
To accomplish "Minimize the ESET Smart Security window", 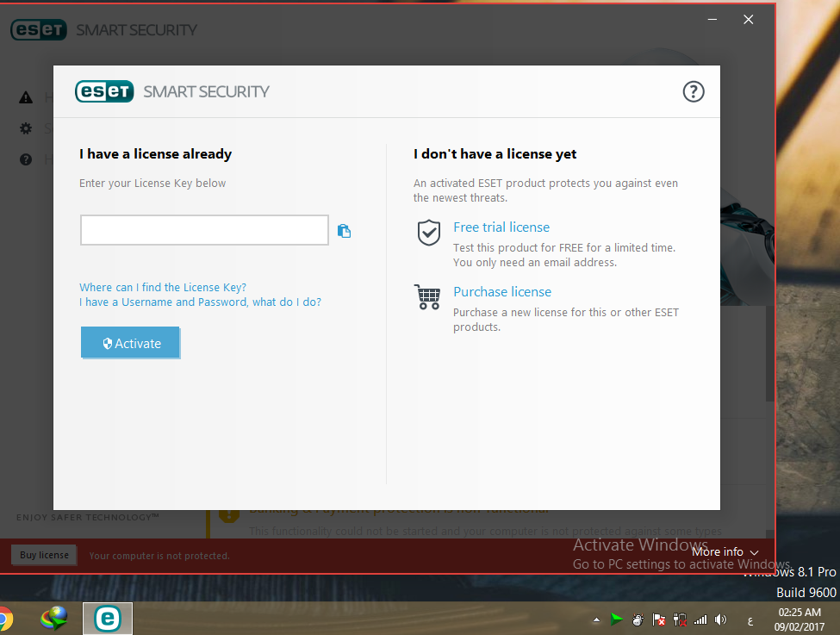I will tap(712, 19).
